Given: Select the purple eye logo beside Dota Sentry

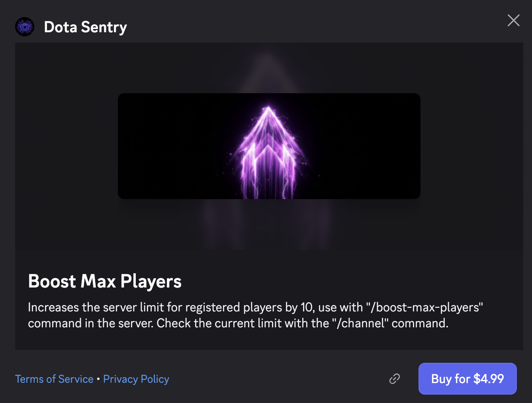Looking at the screenshot, I should pyautogui.click(x=25, y=27).
